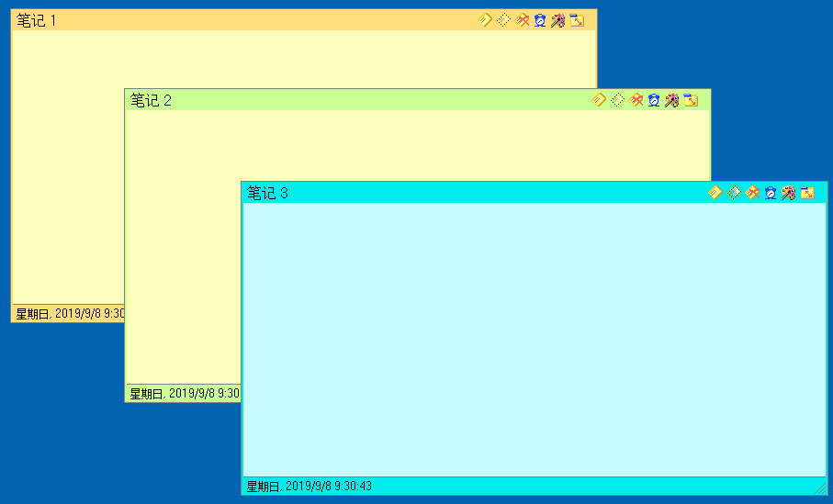The image size is (833, 504).
Task: Click the resize grip at 笔记 3's corner
Action: 820,489
